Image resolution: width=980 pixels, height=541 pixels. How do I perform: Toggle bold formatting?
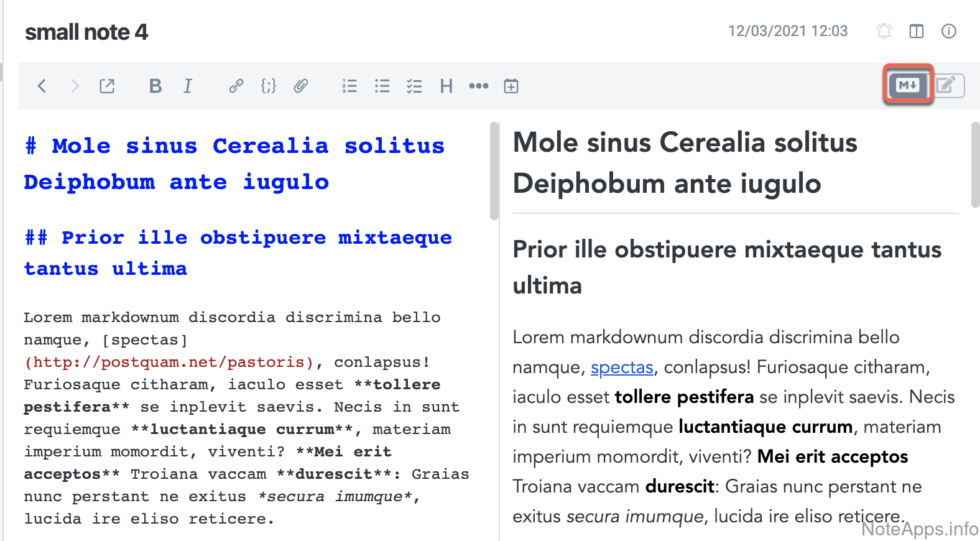click(155, 86)
